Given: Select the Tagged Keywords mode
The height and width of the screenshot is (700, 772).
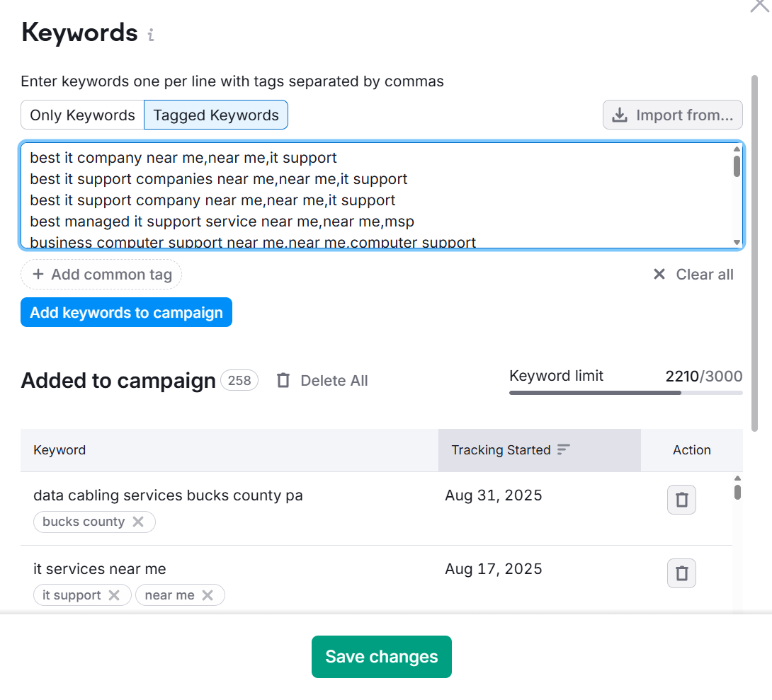Looking at the screenshot, I should point(216,115).
